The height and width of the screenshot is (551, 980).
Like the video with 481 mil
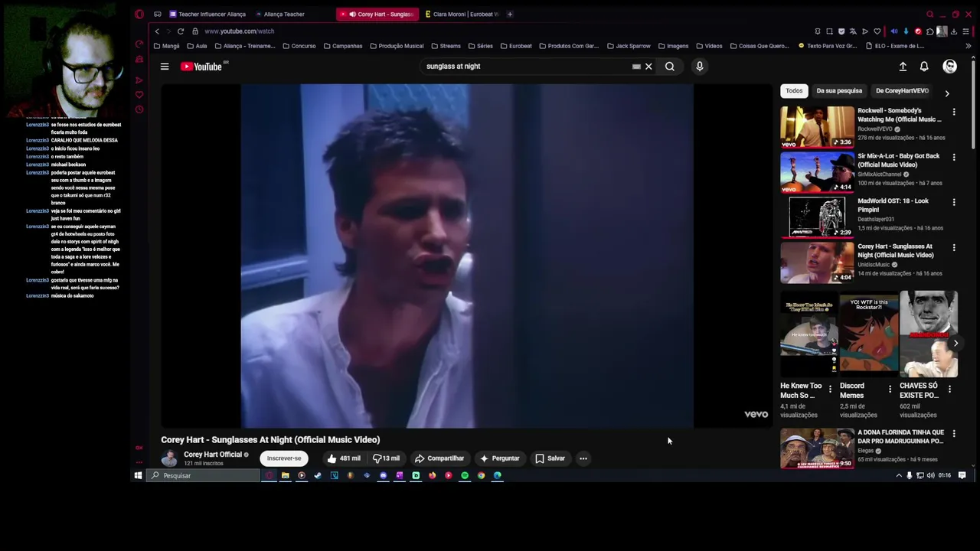(x=343, y=458)
